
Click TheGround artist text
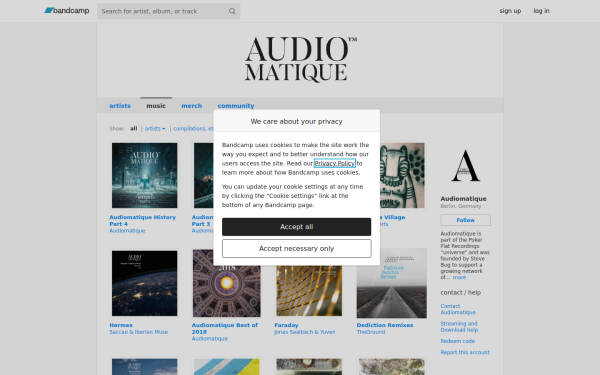click(371, 332)
